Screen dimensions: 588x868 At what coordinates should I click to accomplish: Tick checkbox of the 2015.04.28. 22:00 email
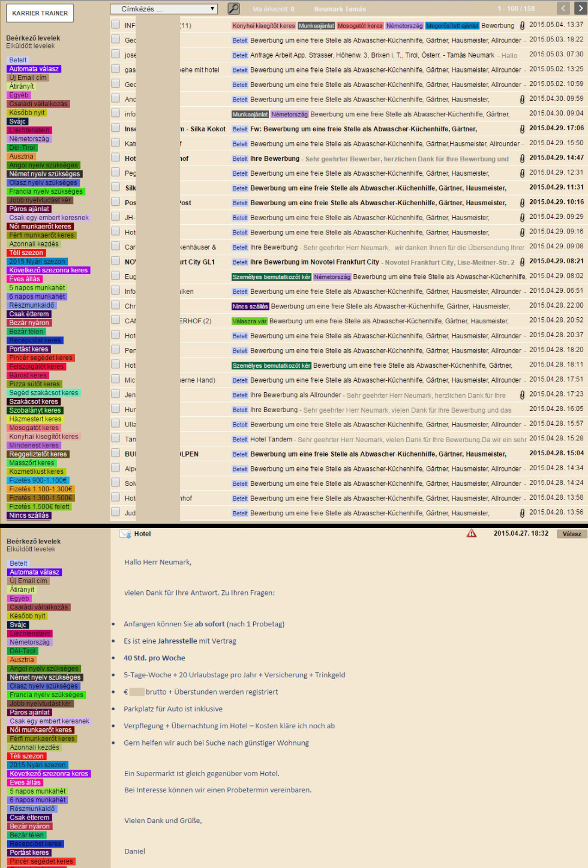point(115,305)
